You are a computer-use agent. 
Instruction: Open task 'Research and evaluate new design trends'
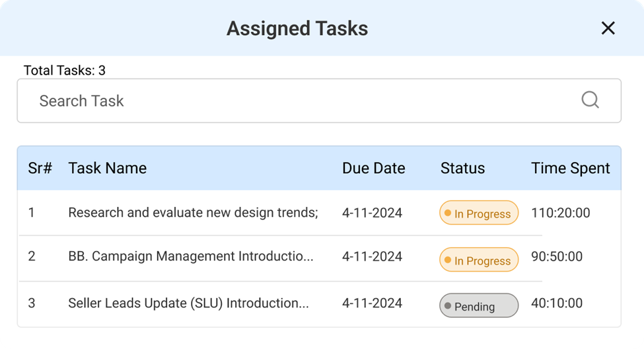(193, 213)
